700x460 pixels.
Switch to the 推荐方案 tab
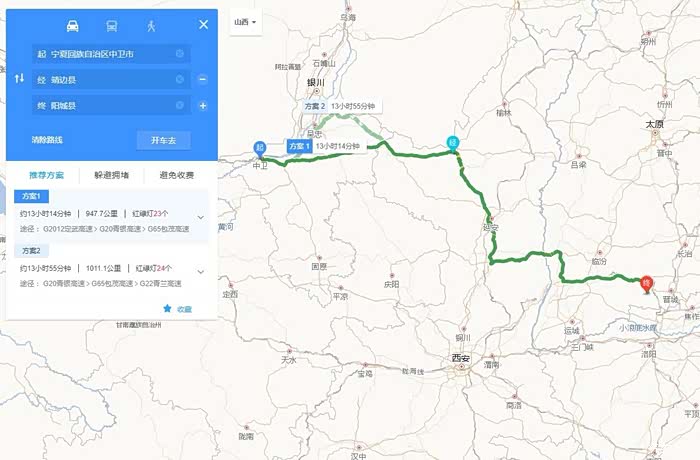coord(46,175)
